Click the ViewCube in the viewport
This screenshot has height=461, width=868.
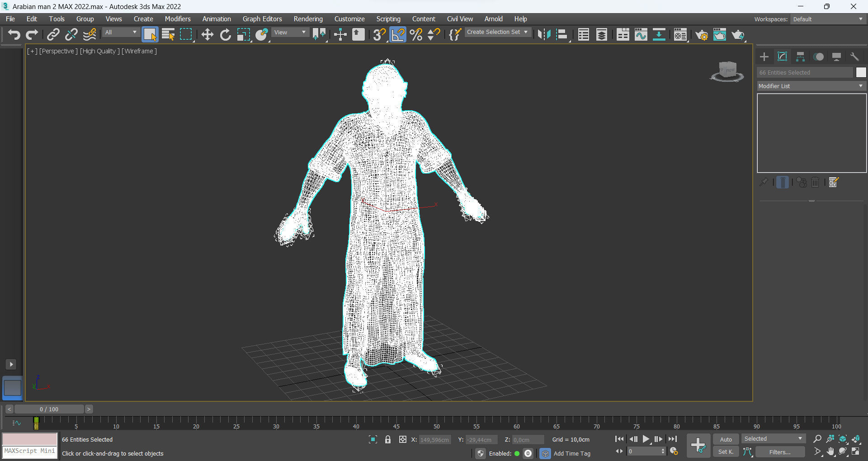point(727,71)
